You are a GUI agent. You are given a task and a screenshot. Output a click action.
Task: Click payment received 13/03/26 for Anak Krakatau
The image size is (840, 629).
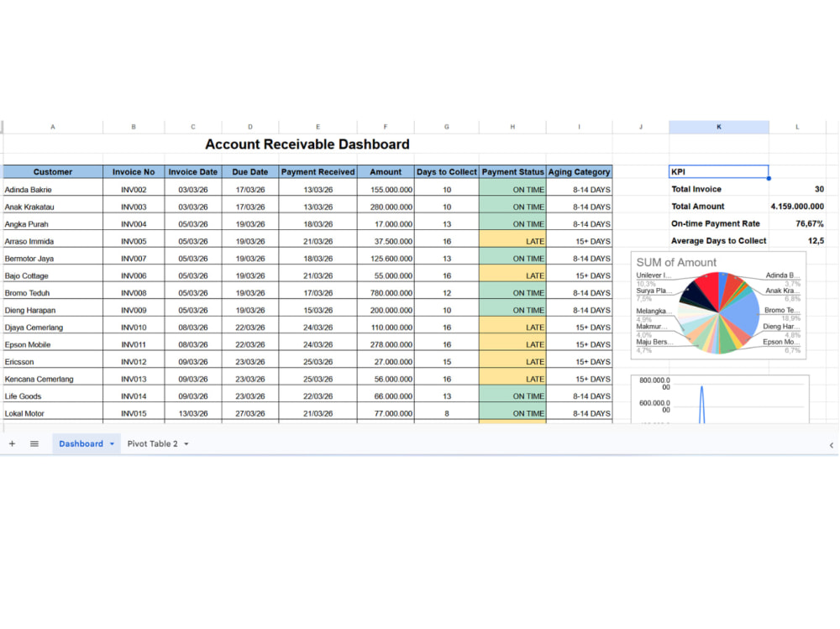pos(318,207)
